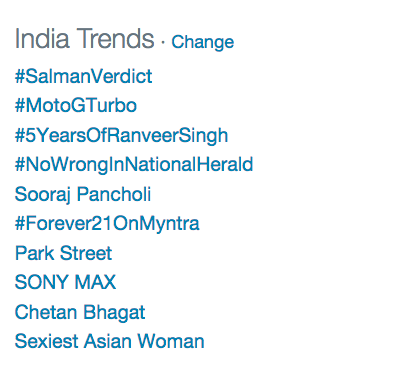Viewport: 415px width, 368px height.
Task: Change the trends location from India
Action: pyautogui.click(x=203, y=42)
